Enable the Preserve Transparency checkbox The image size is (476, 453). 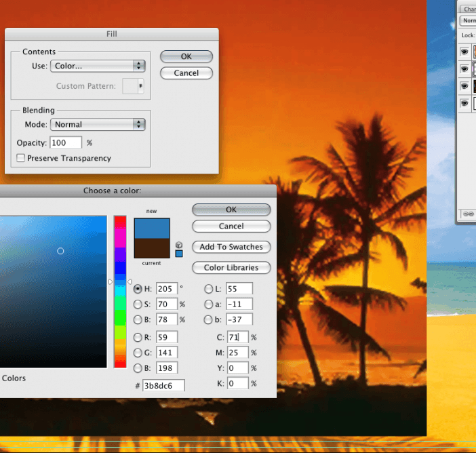[21, 158]
